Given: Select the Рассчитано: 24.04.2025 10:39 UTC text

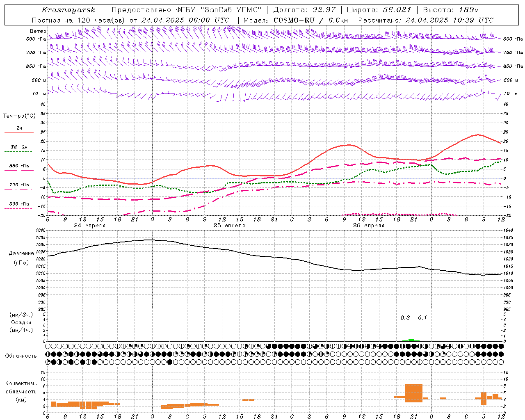Looking at the screenshot, I should tap(426, 20).
